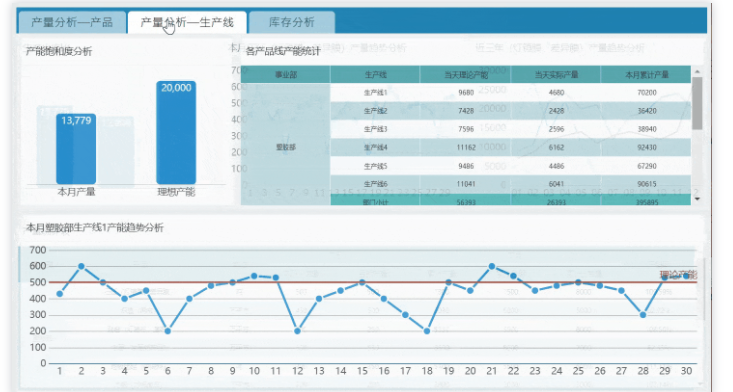Viewport: 733px width, 392px height.
Task: Click the 9680 cell for 生产线1
Action: click(x=466, y=93)
